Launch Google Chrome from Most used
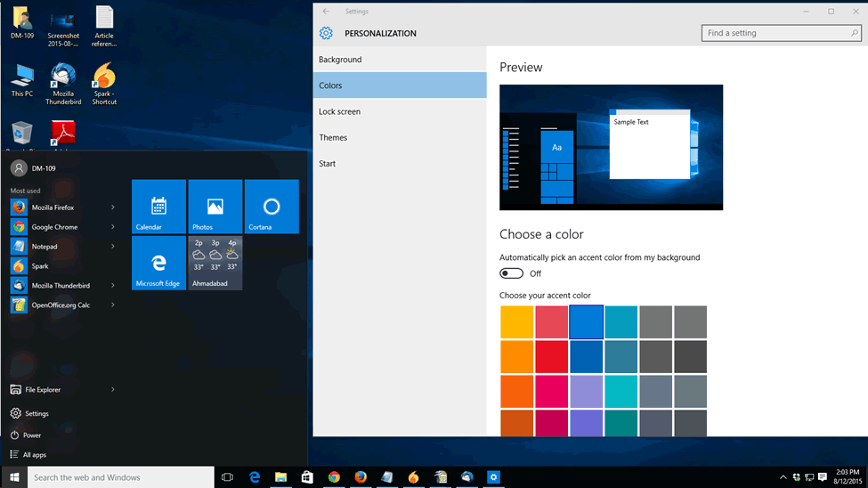Screen dimensions: 868x488 click(63, 227)
